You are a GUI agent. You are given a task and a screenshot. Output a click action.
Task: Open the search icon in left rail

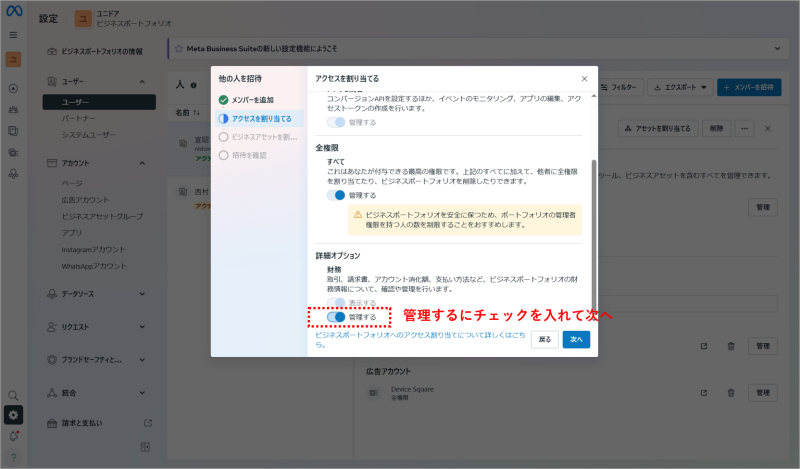13,395
